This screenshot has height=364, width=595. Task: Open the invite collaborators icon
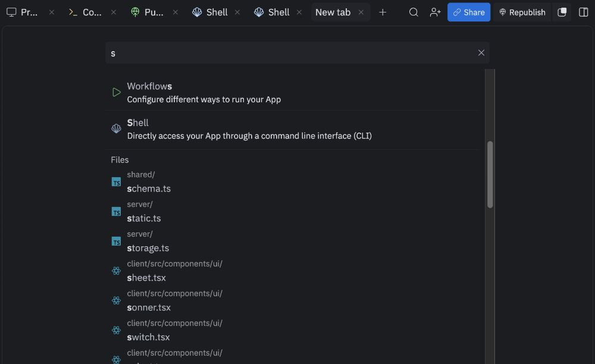[435, 12]
